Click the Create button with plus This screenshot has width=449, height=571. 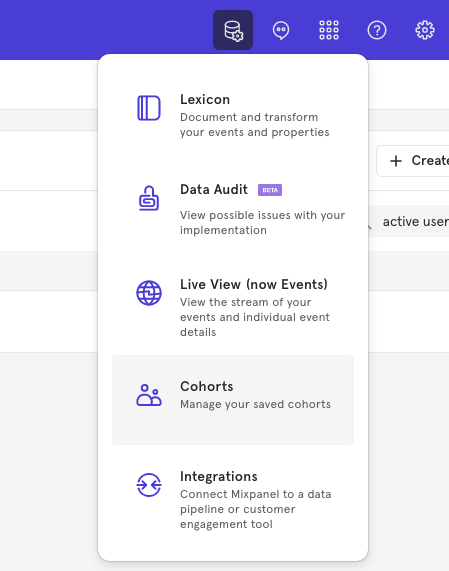413,161
